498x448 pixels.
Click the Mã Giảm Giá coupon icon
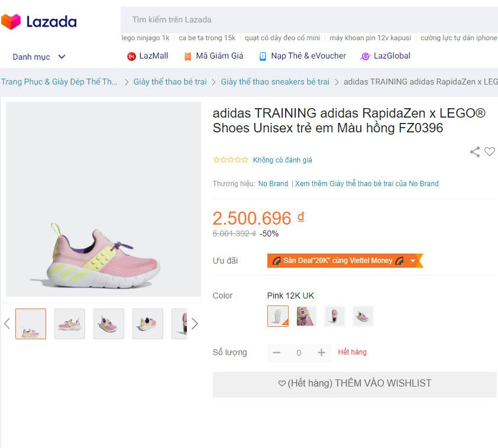pyautogui.click(x=187, y=56)
